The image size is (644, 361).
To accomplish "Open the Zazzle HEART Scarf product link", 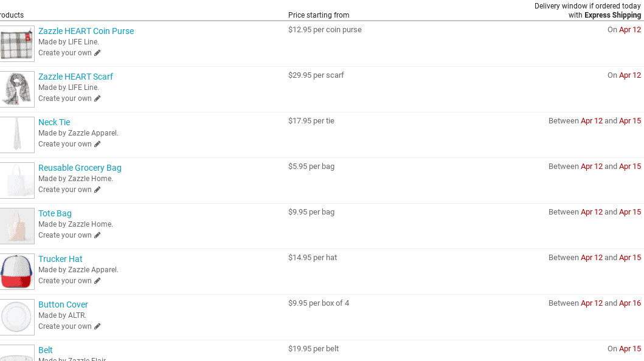I will 75,77.
